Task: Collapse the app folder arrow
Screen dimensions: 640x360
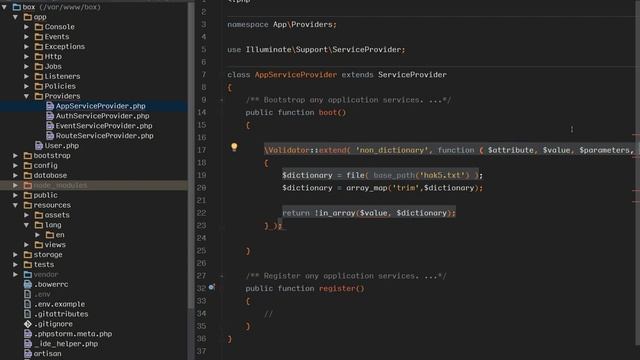Action: (16, 17)
